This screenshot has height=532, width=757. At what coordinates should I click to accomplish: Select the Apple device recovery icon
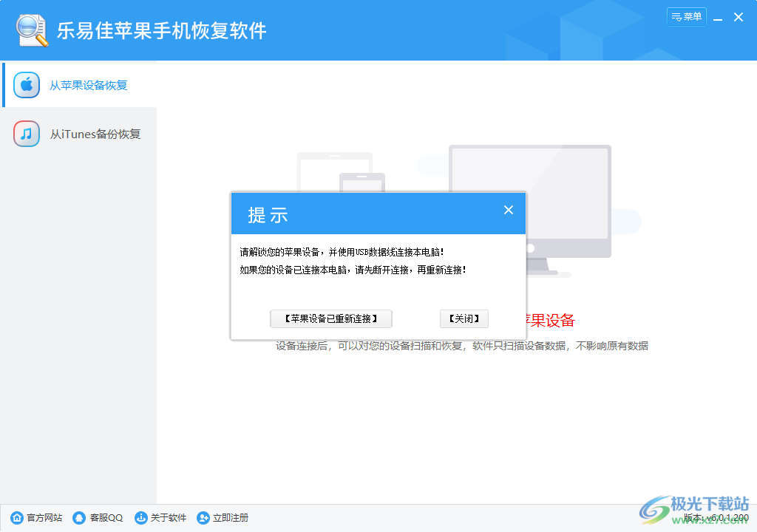click(27, 85)
